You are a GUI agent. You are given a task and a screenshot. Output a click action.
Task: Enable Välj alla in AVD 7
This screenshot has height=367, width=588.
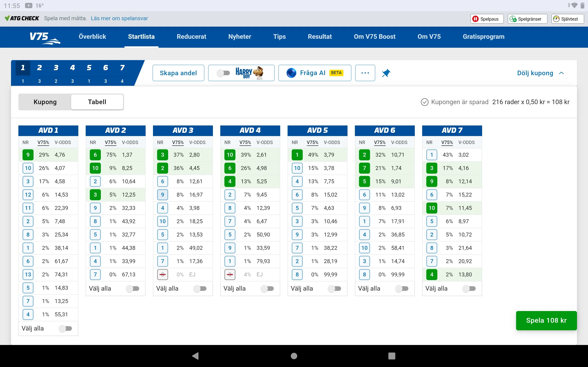pos(469,289)
